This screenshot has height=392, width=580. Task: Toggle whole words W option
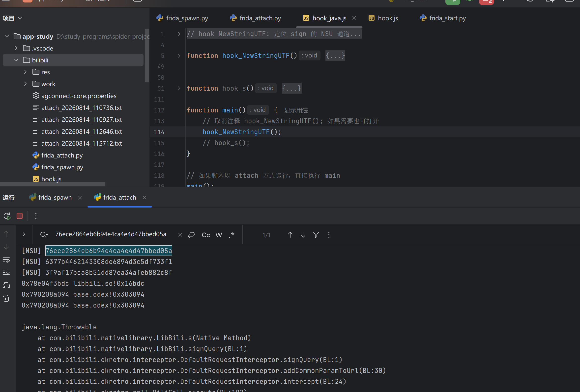pos(219,235)
